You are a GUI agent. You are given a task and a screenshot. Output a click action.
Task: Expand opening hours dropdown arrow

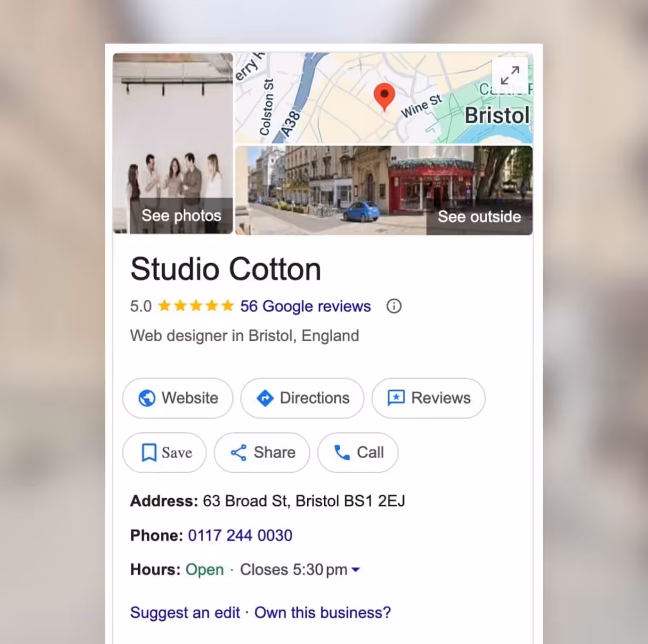[355, 570]
